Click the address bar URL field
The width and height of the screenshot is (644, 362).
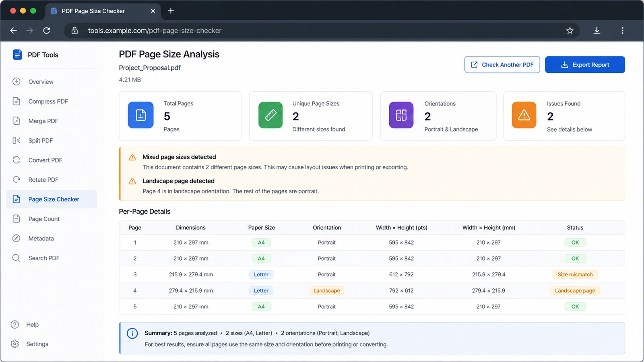pos(322,31)
